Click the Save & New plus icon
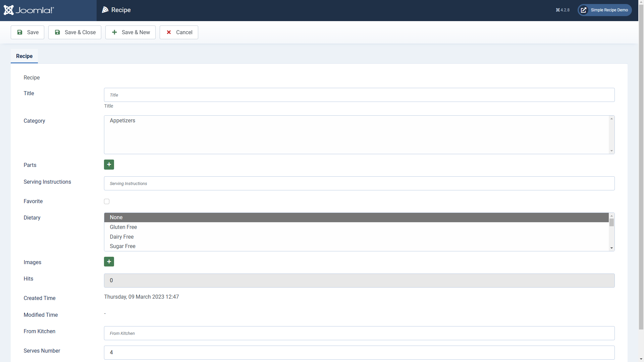 tap(115, 33)
